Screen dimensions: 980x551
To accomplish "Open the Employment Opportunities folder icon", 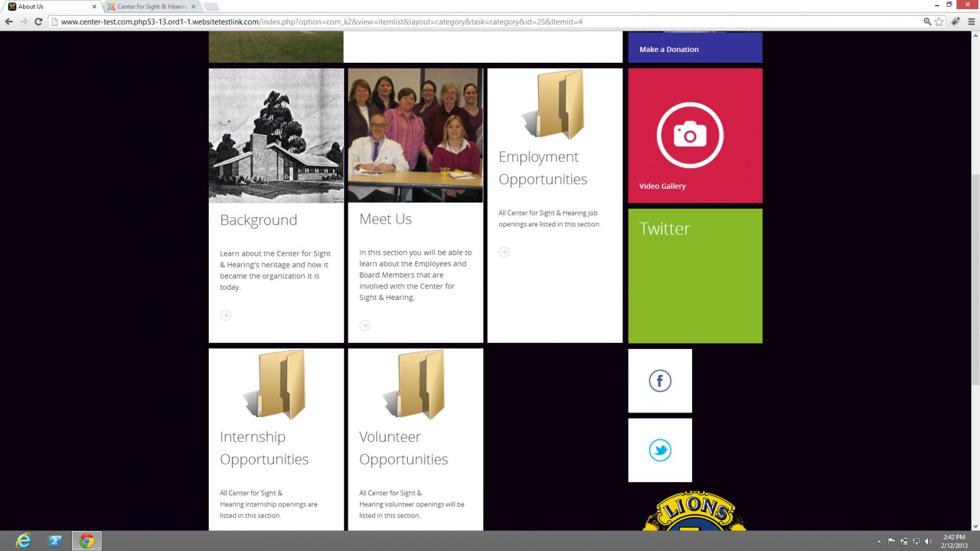I will coord(554,104).
